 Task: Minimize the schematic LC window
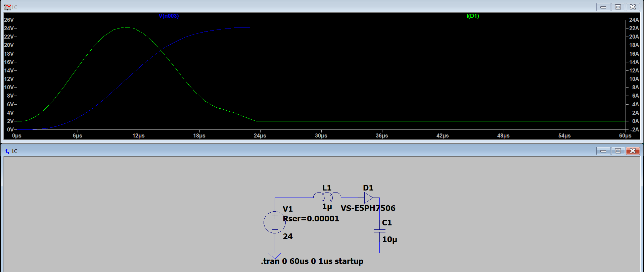603,151
